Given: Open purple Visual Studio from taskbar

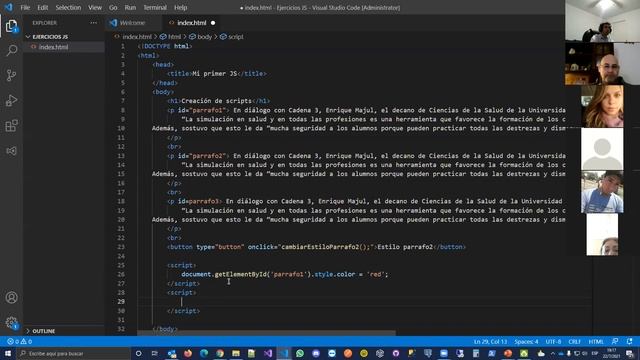Looking at the screenshot, I should coord(268,353).
